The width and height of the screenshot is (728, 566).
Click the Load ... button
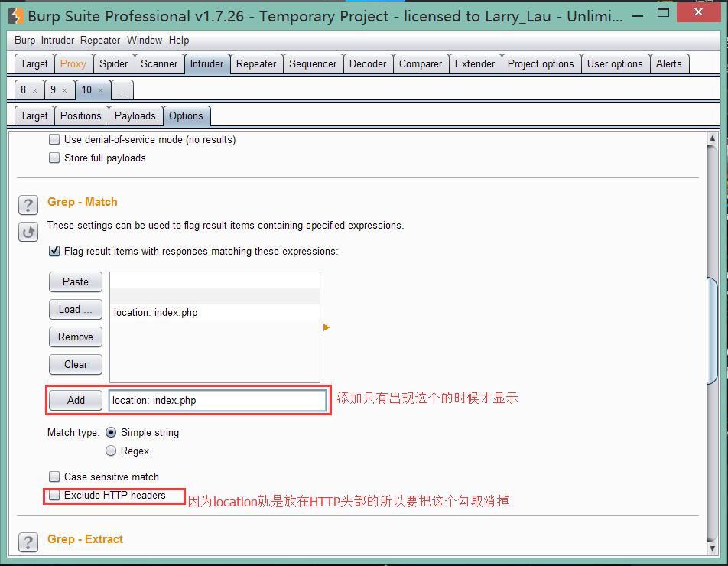point(76,309)
